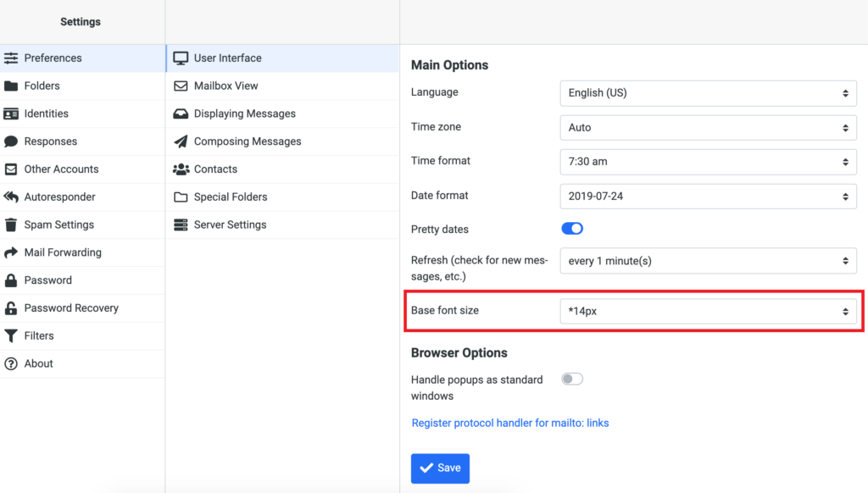Image resolution: width=868 pixels, height=493 pixels.
Task: Click the Folders icon in the sidebar
Action: 11,86
